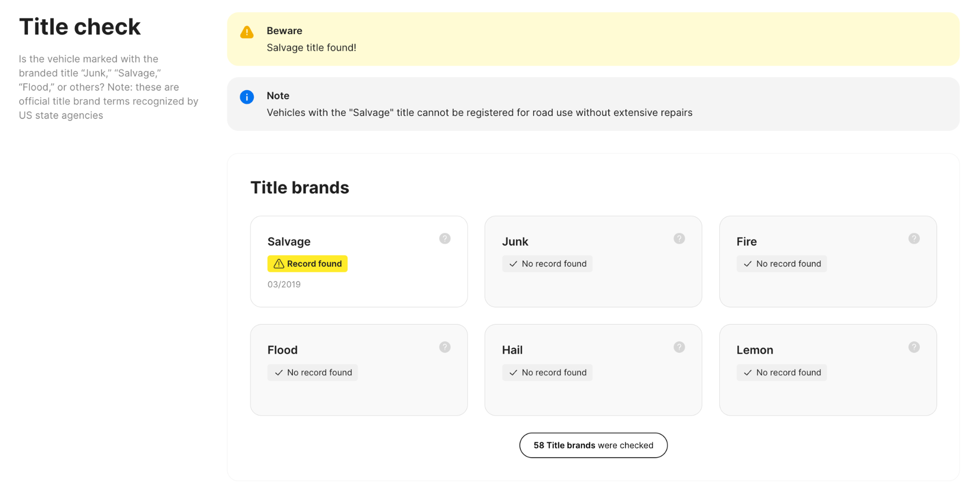Click the blue info icon beside Note

point(247,97)
